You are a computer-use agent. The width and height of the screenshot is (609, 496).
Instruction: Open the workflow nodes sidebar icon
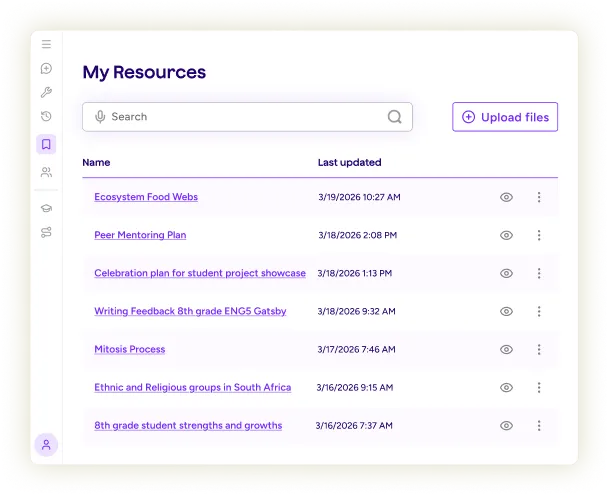click(x=46, y=232)
